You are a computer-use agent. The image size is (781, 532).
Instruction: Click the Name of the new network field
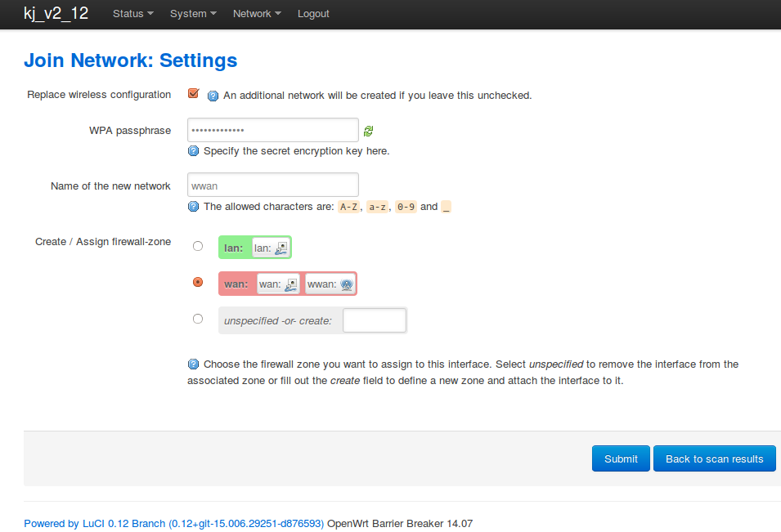click(x=273, y=186)
